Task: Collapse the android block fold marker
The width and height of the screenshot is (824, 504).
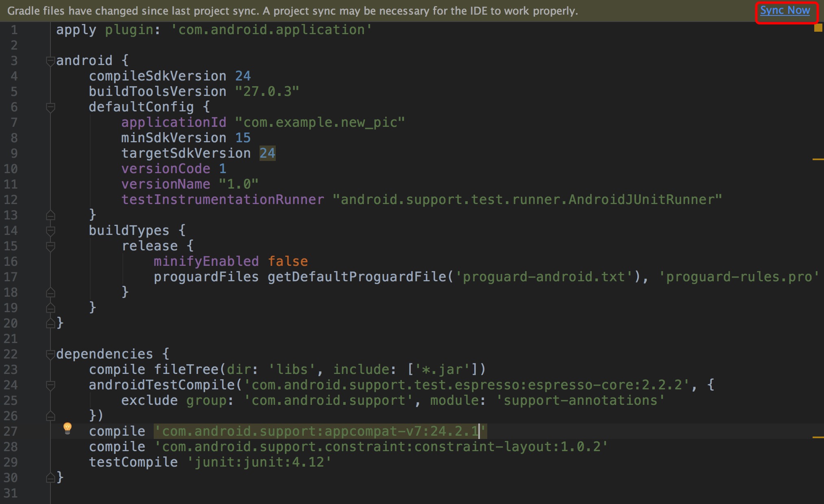Action: 50,61
